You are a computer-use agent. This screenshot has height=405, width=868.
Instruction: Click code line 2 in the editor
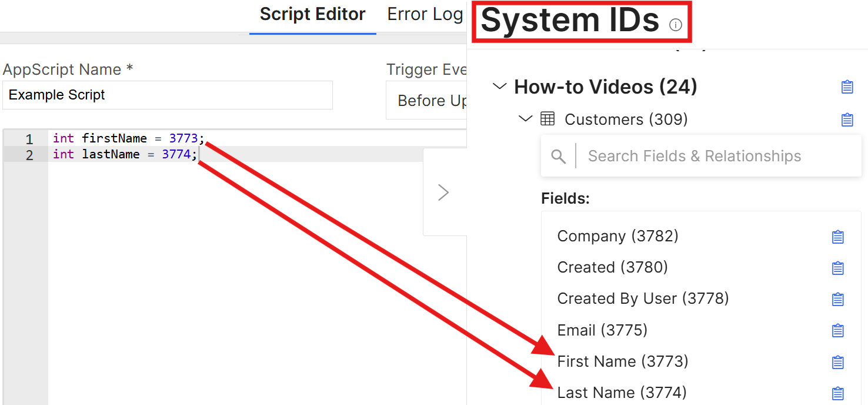coord(125,154)
